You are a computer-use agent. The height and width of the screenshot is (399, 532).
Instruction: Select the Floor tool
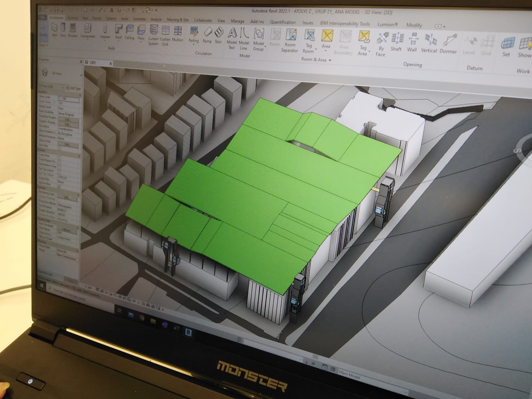tap(141, 33)
